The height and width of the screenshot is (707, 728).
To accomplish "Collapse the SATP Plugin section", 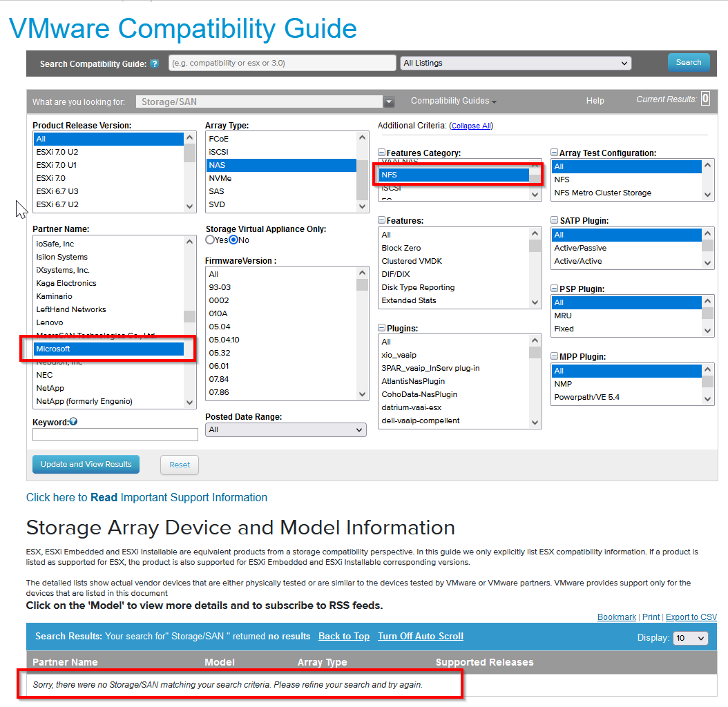I will [555, 220].
